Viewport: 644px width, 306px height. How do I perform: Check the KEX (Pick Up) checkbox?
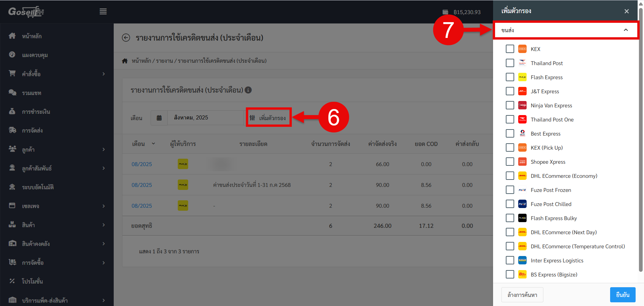click(510, 148)
